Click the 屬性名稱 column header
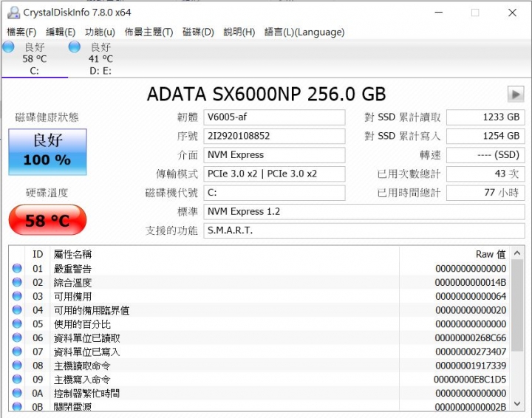This screenshot has height=418, width=532. [225, 254]
